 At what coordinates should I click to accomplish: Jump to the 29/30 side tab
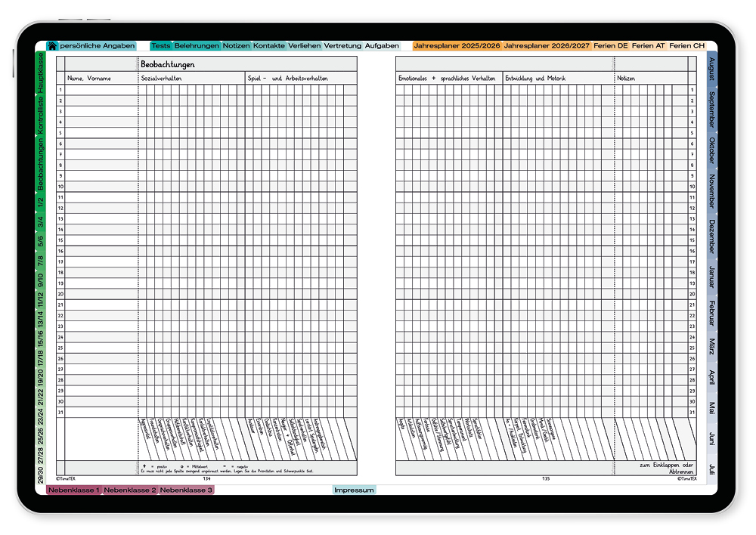41,475
